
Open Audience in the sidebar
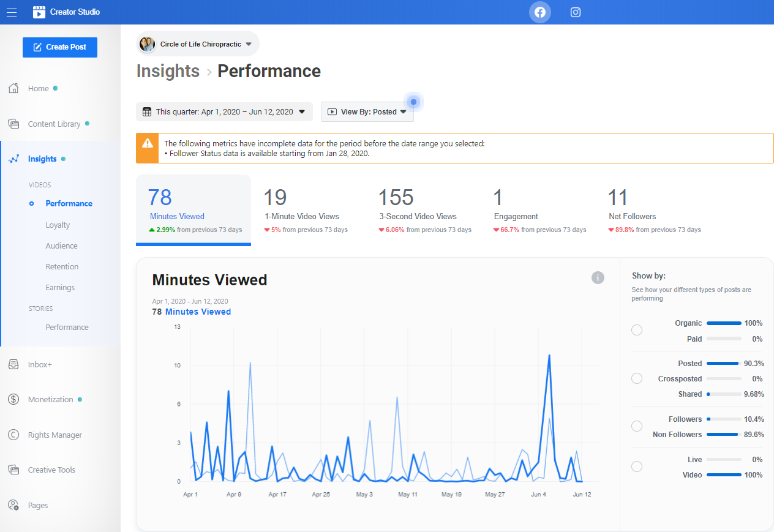pyautogui.click(x=61, y=245)
